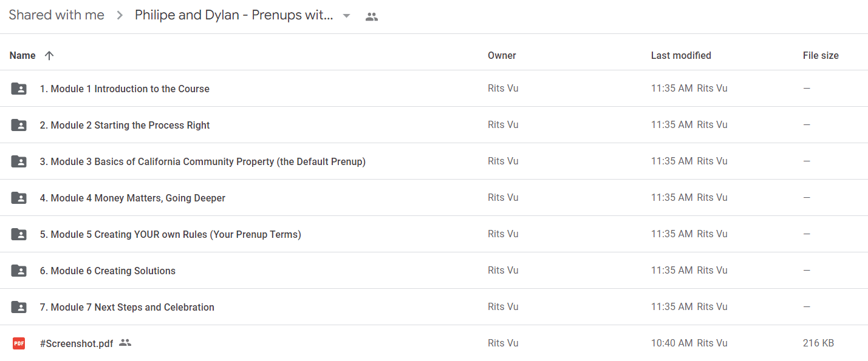Click the Module 1 shared folder icon
The width and height of the screenshot is (868, 361).
(x=19, y=89)
